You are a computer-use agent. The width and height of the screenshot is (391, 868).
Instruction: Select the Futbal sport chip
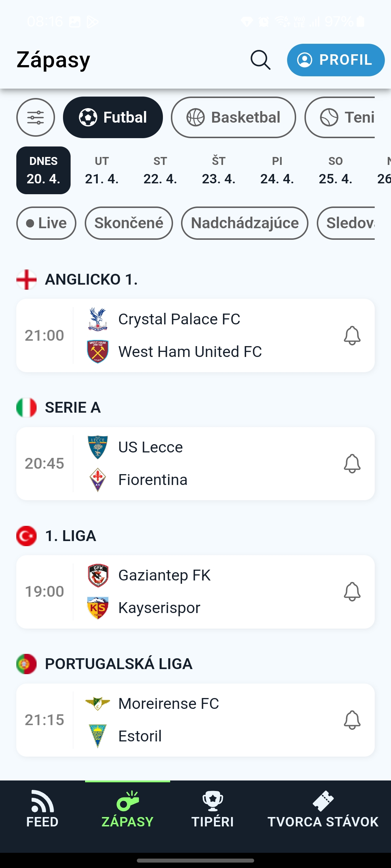[x=113, y=117]
